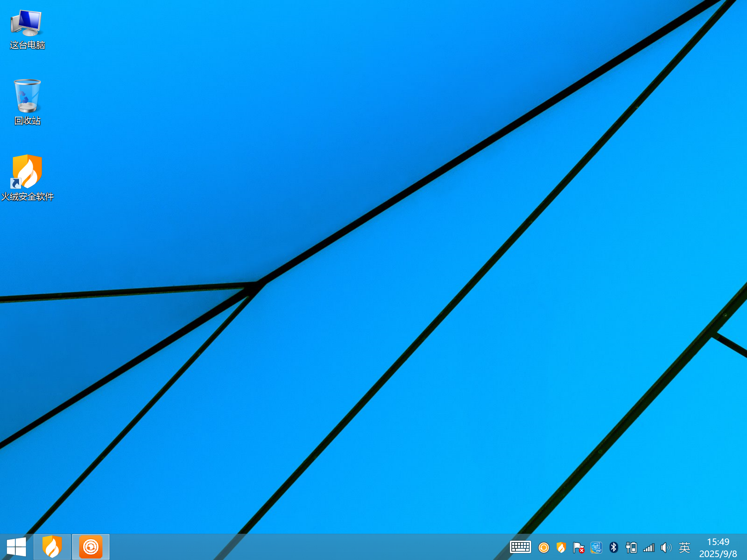Open the volume speaker icon

(x=666, y=548)
